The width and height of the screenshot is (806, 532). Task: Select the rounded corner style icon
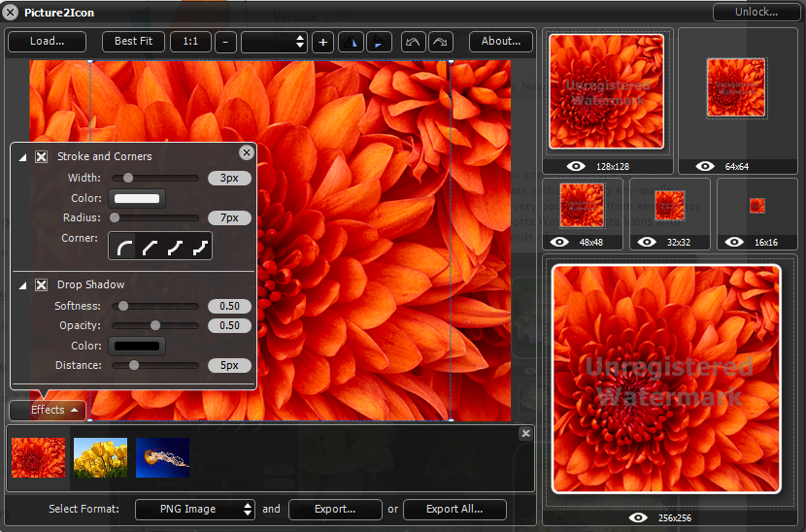(x=125, y=248)
